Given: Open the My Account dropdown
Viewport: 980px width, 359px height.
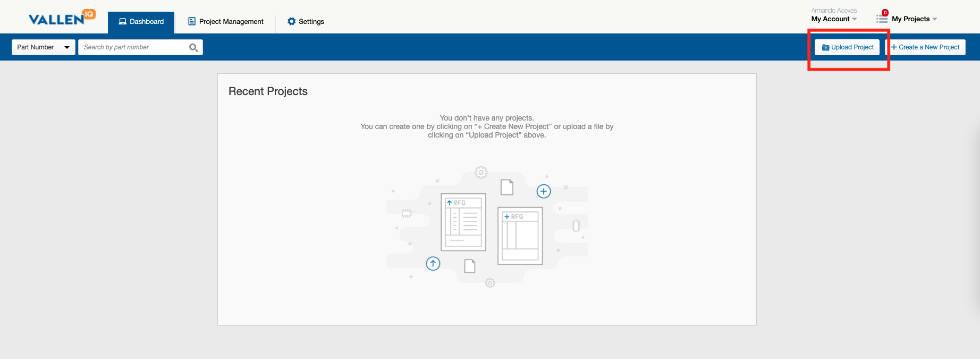Looking at the screenshot, I should pos(834,19).
